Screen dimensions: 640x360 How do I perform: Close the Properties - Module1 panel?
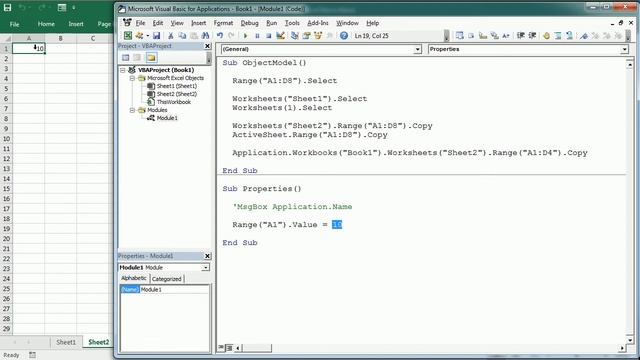point(207,256)
